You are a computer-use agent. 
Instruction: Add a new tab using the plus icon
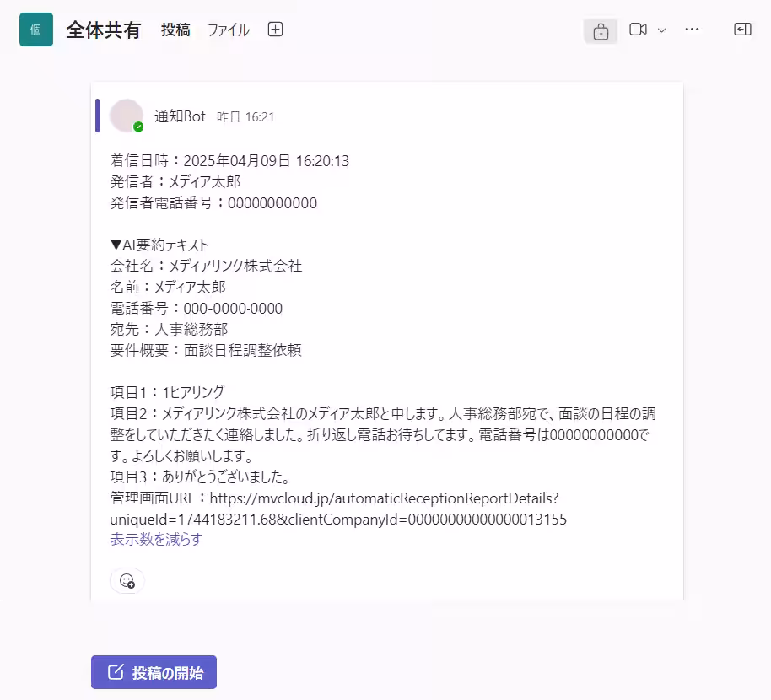275,29
